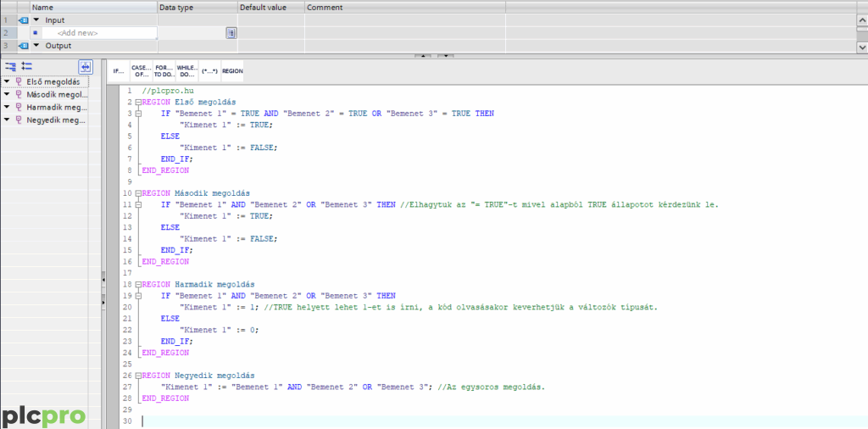Fold the IF block at line 19
The height and width of the screenshot is (429, 868).
pyautogui.click(x=138, y=296)
